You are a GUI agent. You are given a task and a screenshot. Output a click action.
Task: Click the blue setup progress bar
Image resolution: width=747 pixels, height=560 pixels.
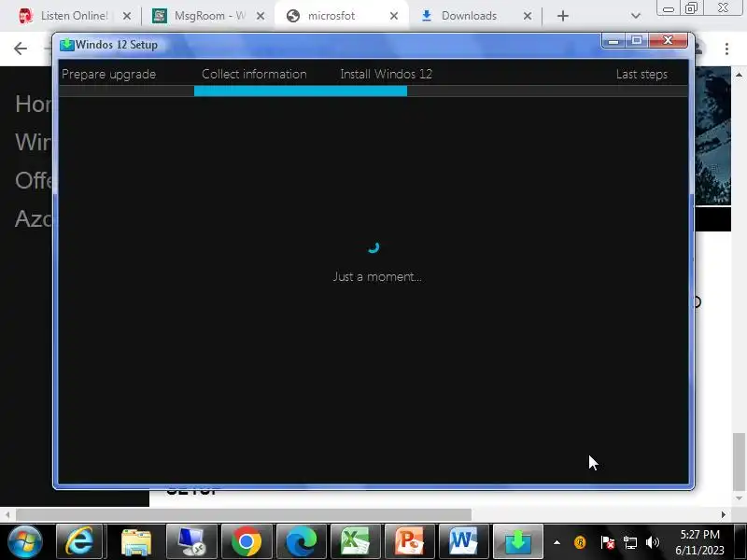(x=301, y=91)
